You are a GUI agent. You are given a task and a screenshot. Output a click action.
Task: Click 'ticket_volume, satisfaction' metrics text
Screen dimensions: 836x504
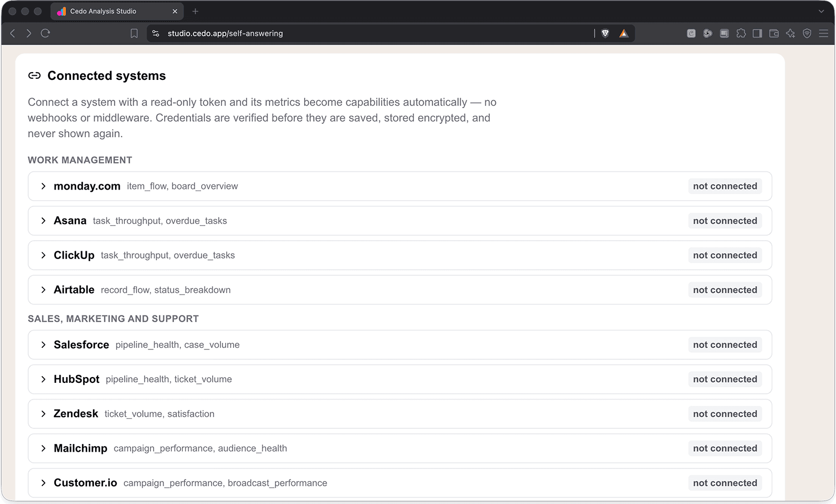tap(159, 414)
